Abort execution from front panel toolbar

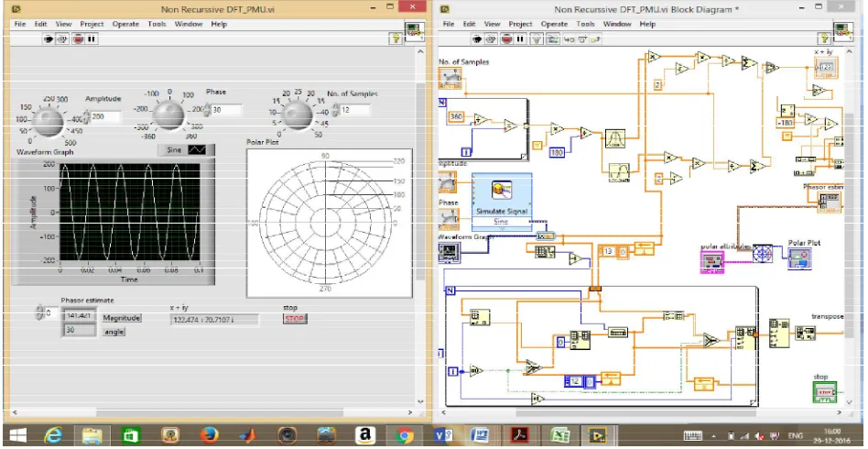tap(78, 39)
